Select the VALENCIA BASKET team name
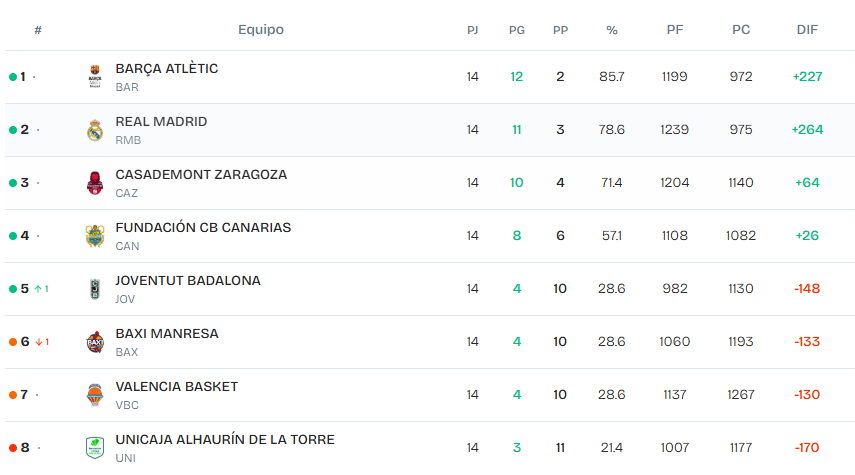This screenshot has width=855, height=475. tap(176, 387)
